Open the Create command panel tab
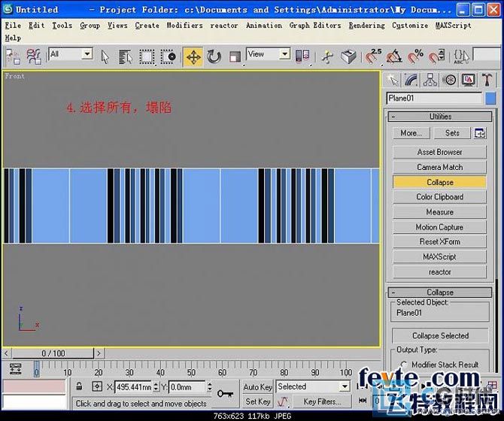 (393, 80)
